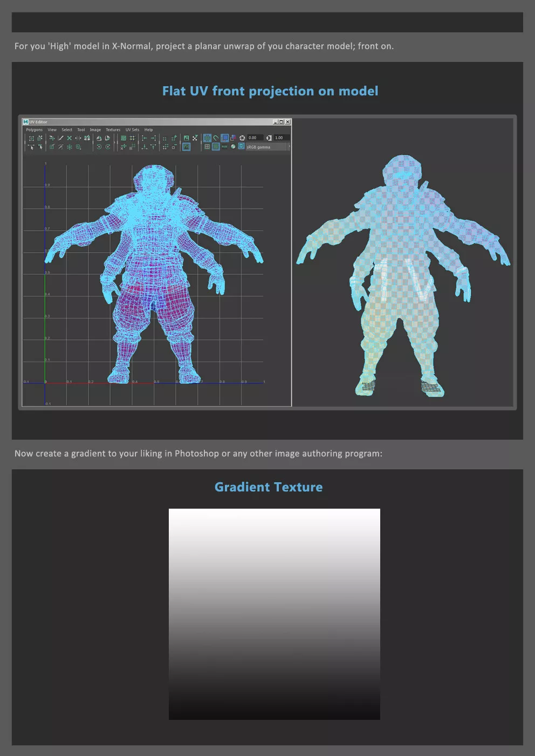Viewport: 535px width, 756px height.
Task: Maximize the UV Editor window
Action: coord(281,122)
